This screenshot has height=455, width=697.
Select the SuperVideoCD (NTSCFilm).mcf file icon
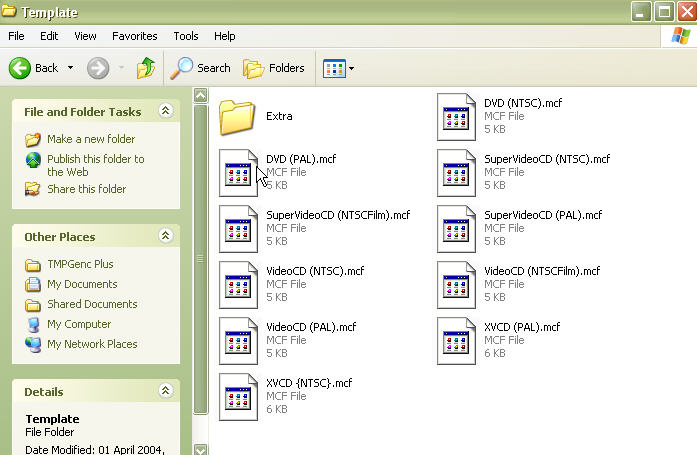[239, 229]
